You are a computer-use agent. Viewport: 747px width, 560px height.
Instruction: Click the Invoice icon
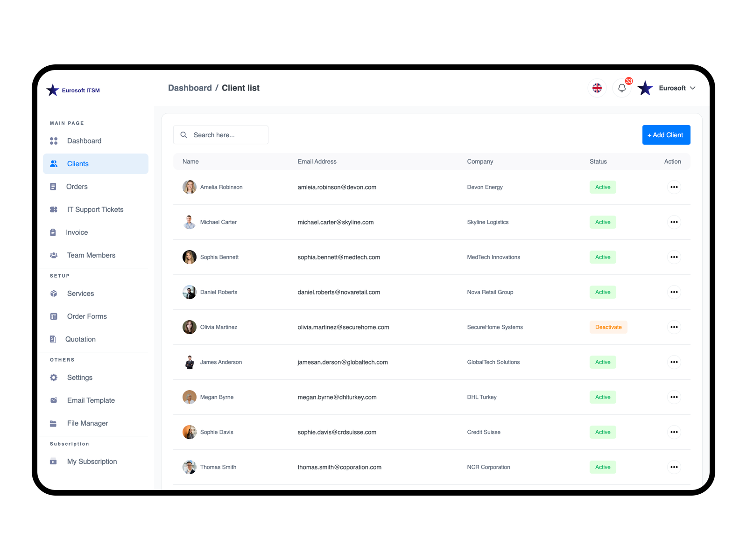point(54,232)
